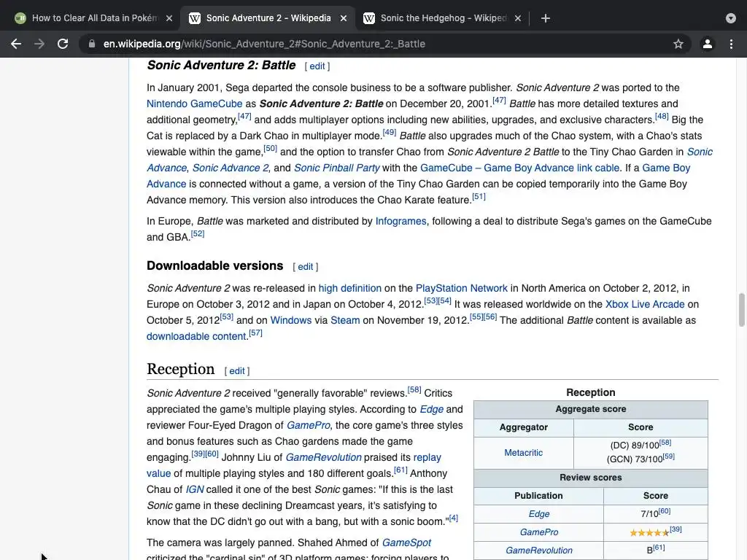
Task: Click the lock icon in address bar
Action: pyautogui.click(x=91, y=44)
